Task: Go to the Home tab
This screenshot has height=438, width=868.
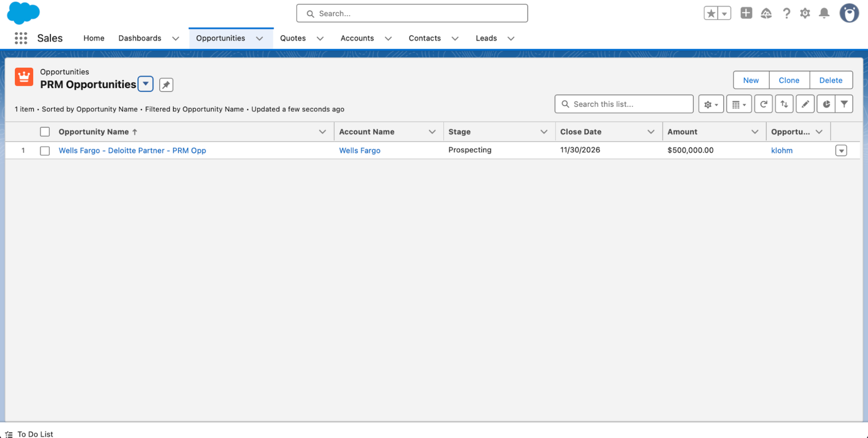Action: tap(94, 38)
